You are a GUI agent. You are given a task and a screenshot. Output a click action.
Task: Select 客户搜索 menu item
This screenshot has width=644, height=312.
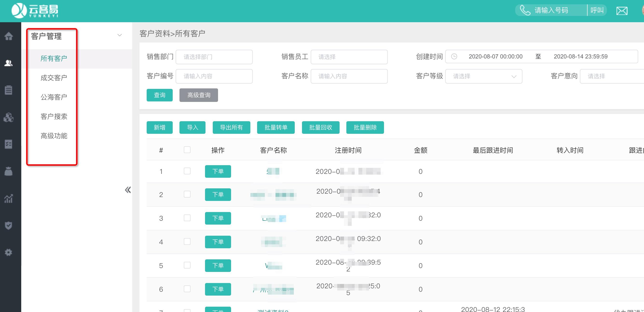click(54, 116)
